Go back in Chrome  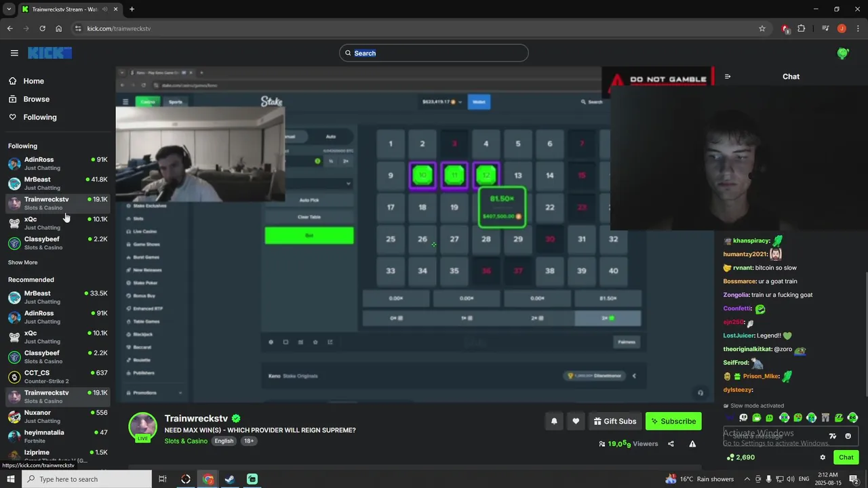(x=9, y=28)
